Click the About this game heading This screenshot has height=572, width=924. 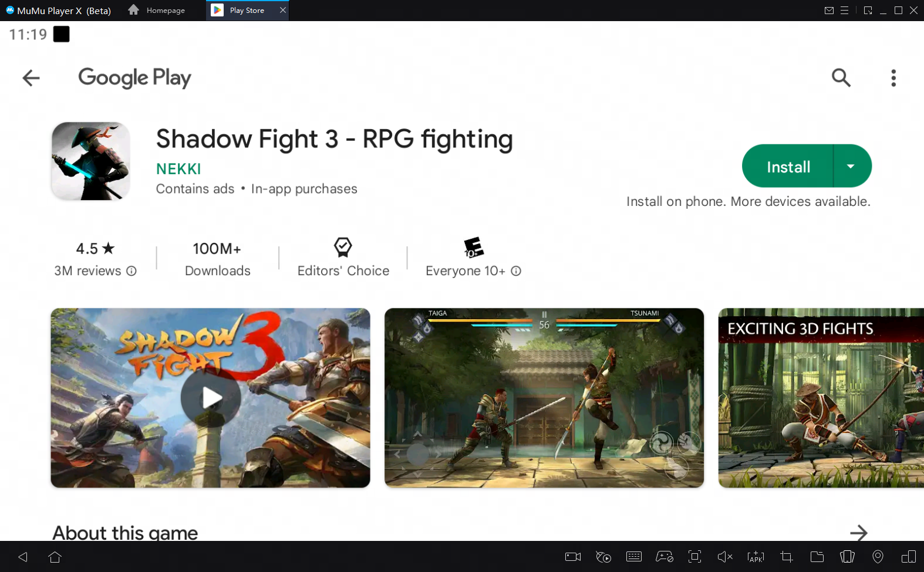pyautogui.click(x=125, y=533)
